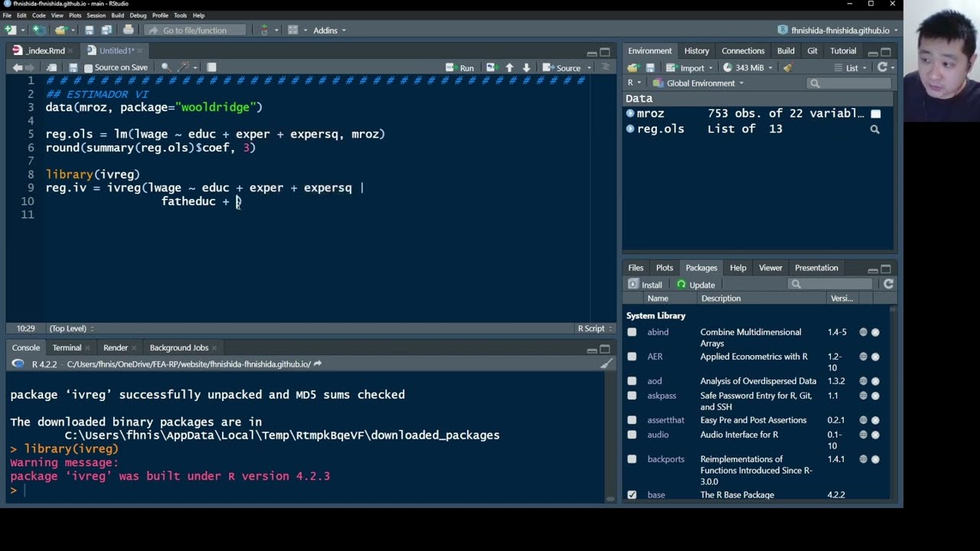Image resolution: width=980 pixels, height=551 pixels.
Task: Go to the next section or chunk
Action: [526, 67]
